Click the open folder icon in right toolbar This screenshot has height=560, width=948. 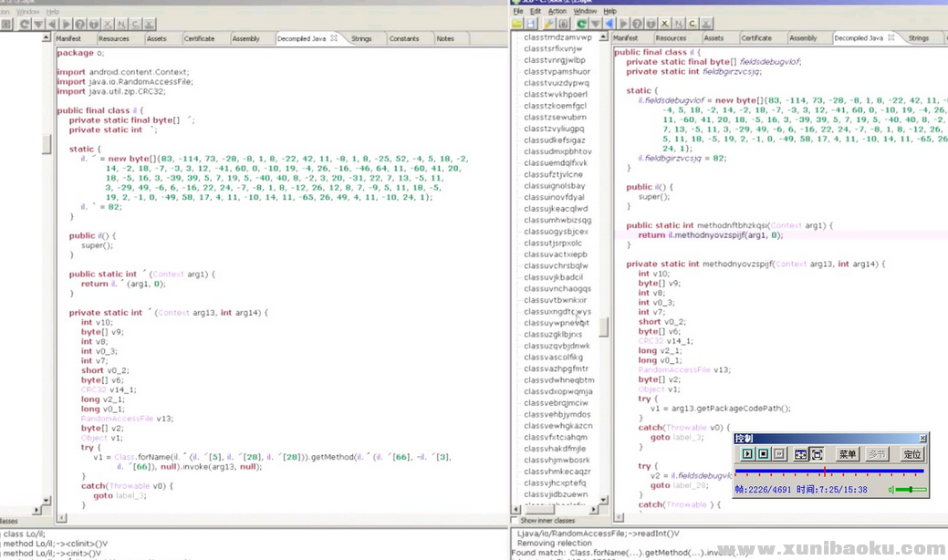click(x=518, y=24)
